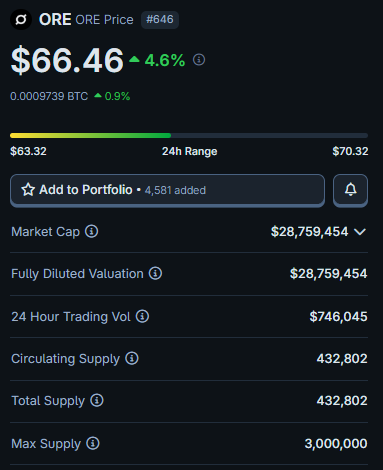Viewport: 383px width, 470px height.
Task: Click the Total Supply label
Action: [48, 401]
